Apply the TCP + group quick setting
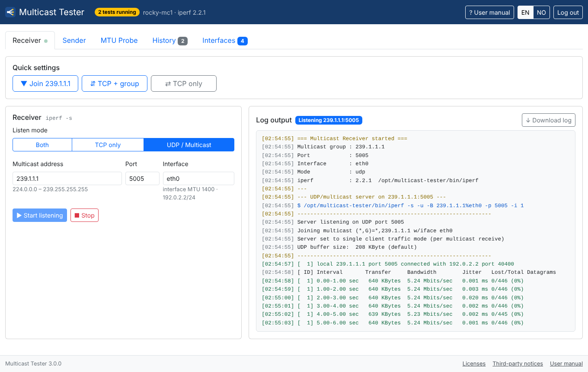This screenshot has height=372, width=588. (x=115, y=83)
